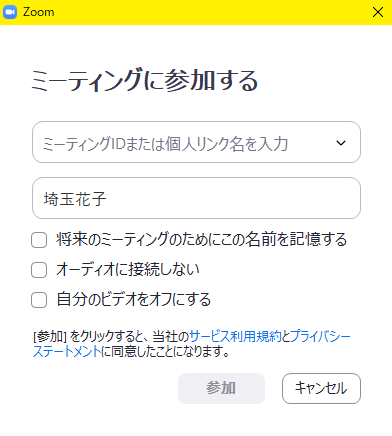The image size is (392, 436).
Task: Click the 参加 join button
Action: tap(221, 388)
